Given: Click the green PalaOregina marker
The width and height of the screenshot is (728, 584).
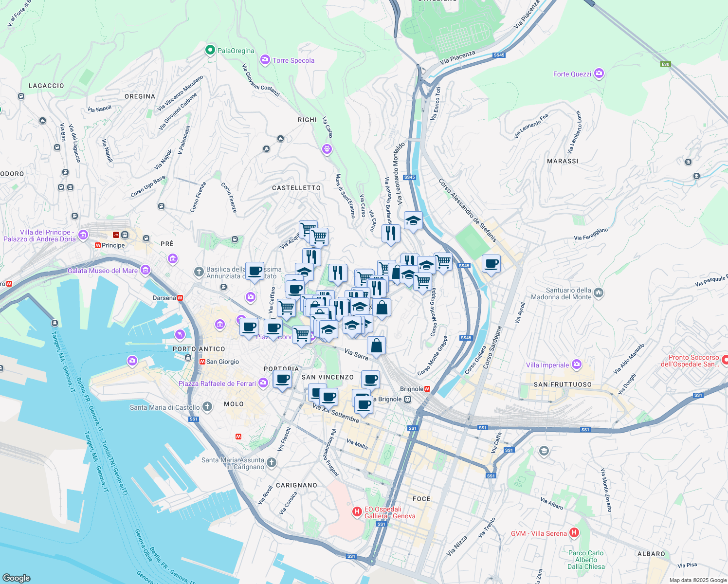Looking at the screenshot, I should [210, 50].
